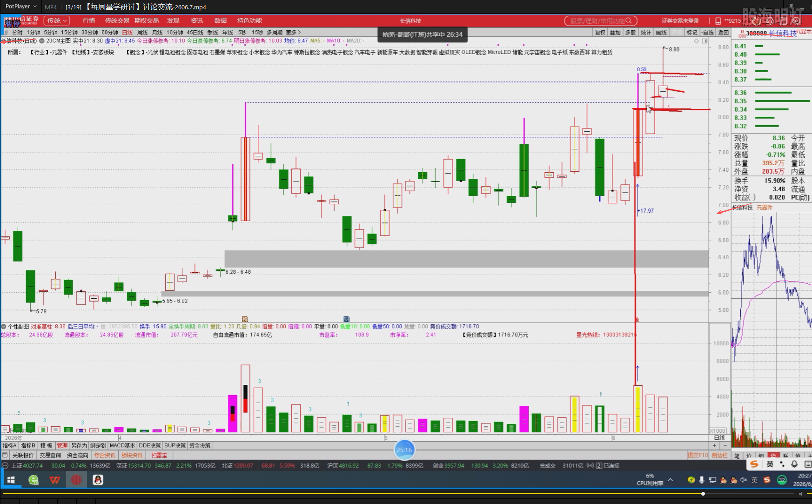Toggle the side panel icon above the chart
The height and width of the screenshot is (504, 812).
coord(705,41)
